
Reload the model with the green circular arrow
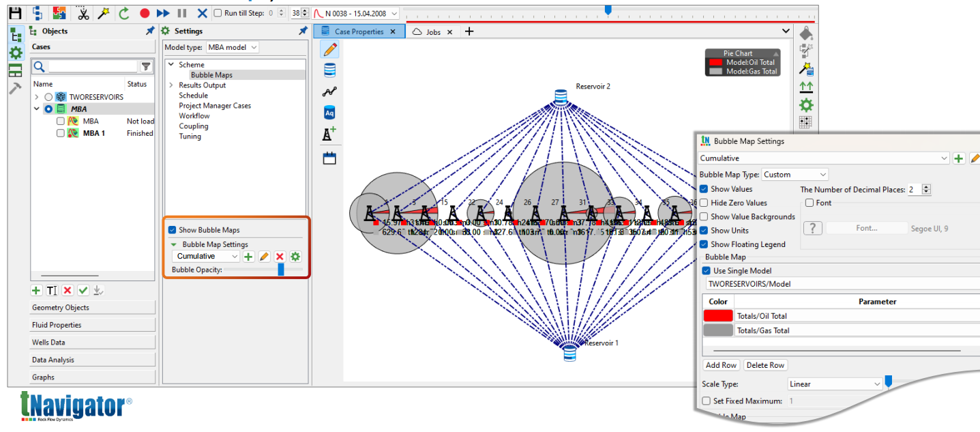pos(124,13)
